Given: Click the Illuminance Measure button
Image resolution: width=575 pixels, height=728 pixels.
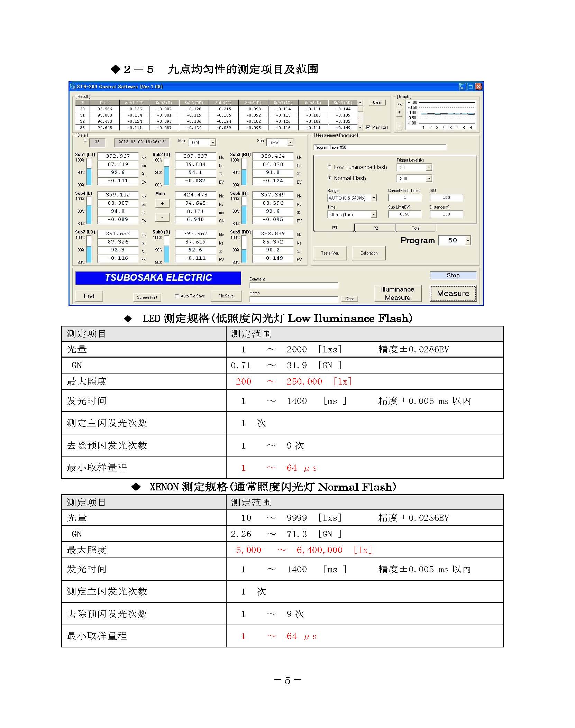Looking at the screenshot, I should (398, 293).
